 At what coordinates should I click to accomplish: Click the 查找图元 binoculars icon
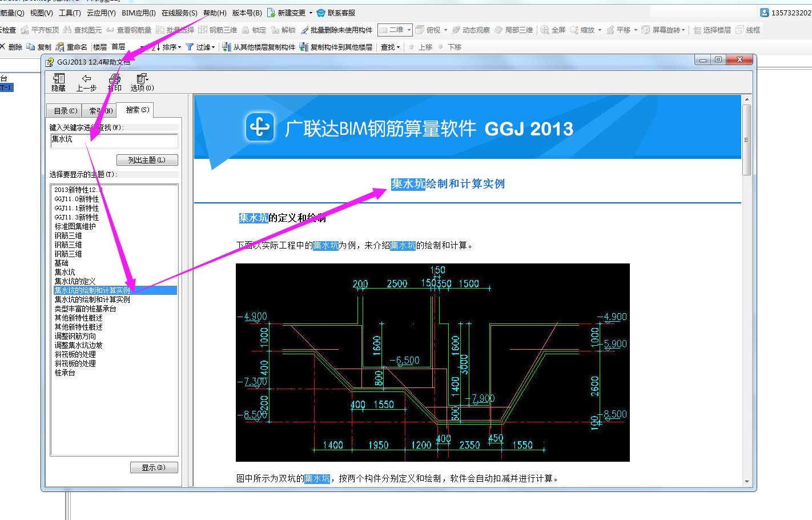67,30
